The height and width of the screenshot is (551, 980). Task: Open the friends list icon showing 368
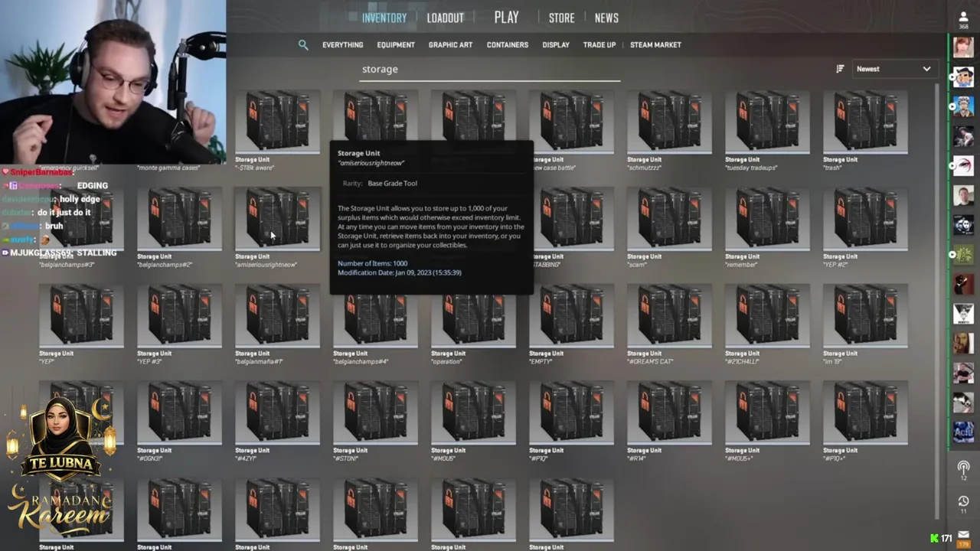(x=963, y=19)
